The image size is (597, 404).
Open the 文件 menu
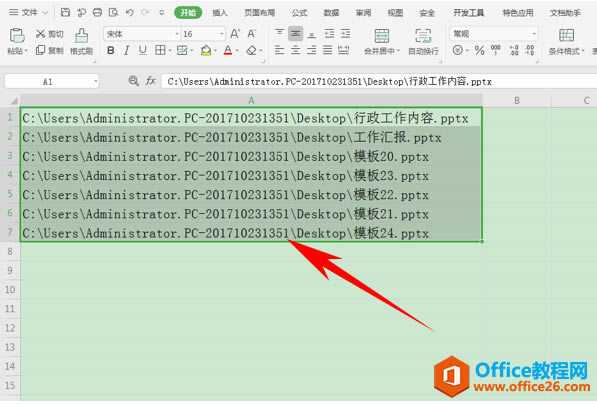pos(28,13)
